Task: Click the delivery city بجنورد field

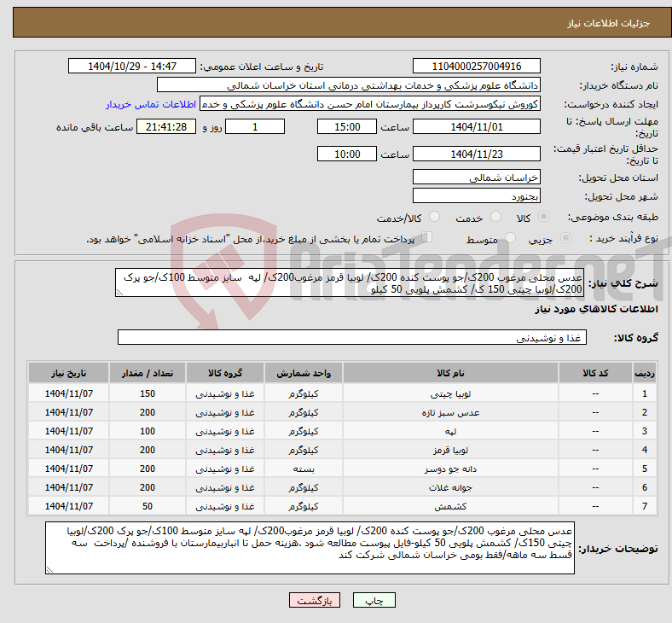Action: point(476,196)
